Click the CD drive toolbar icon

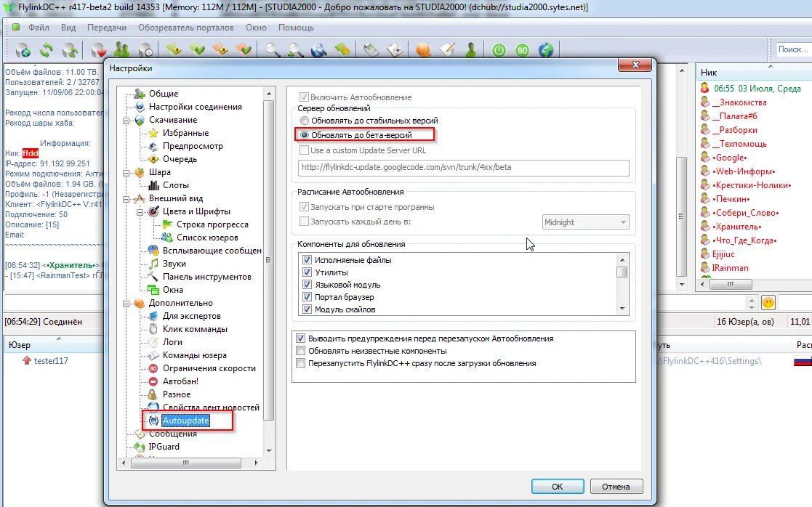(x=395, y=49)
